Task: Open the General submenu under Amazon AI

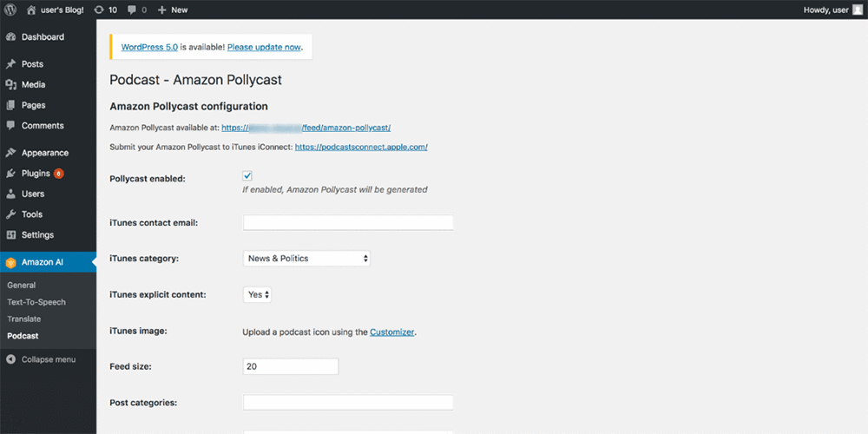Action: [x=22, y=285]
